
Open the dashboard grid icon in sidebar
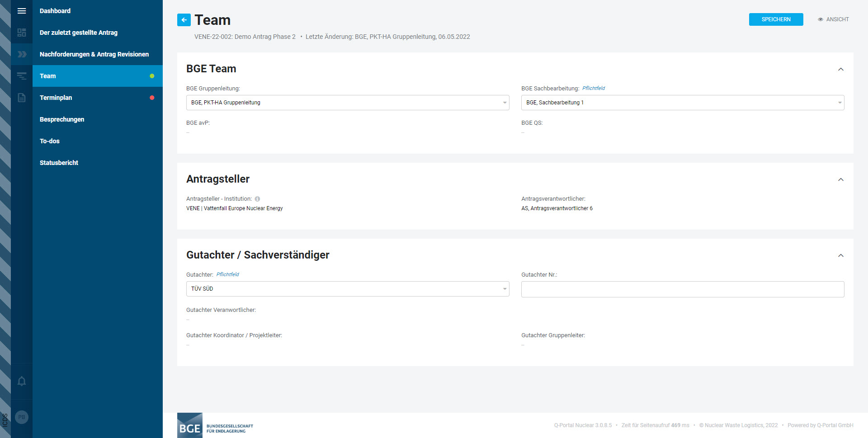(21, 33)
